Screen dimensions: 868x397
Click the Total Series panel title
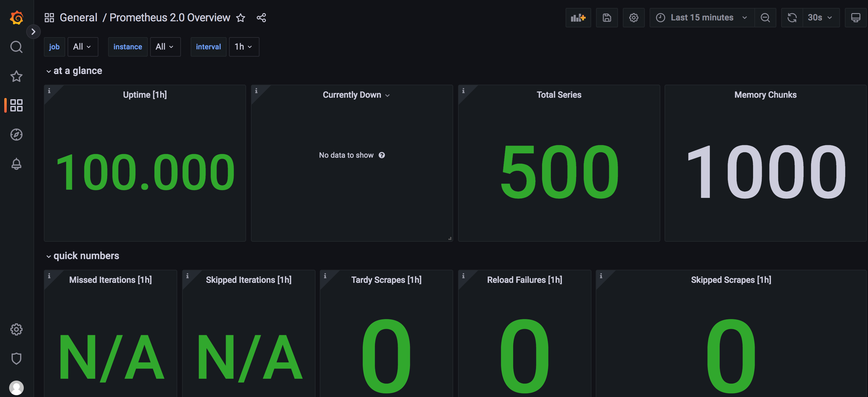pyautogui.click(x=559, y=95)
